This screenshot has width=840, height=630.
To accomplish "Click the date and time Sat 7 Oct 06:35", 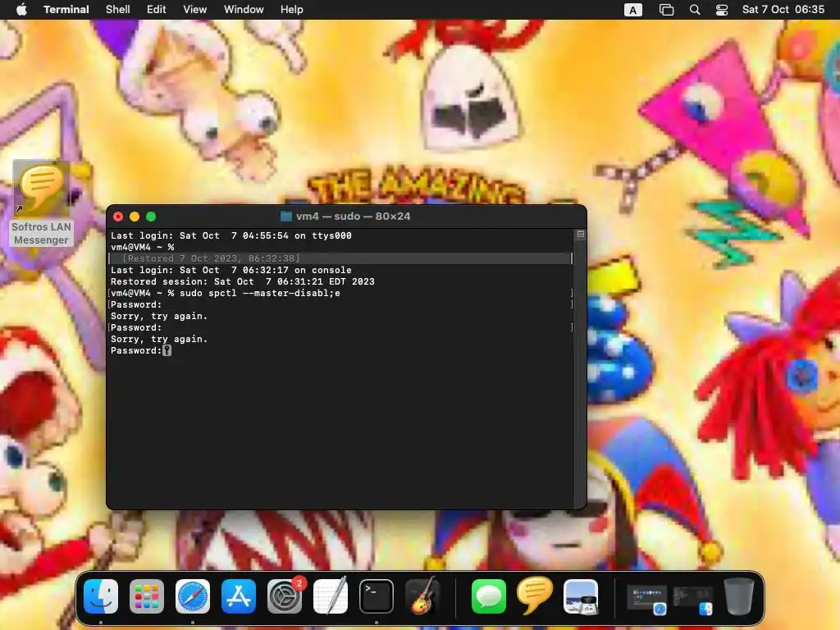I will pos(783,10).
